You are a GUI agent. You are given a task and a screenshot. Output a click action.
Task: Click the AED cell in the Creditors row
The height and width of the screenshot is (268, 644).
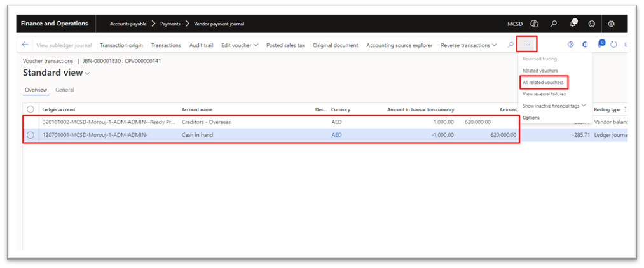pos(337,122)
